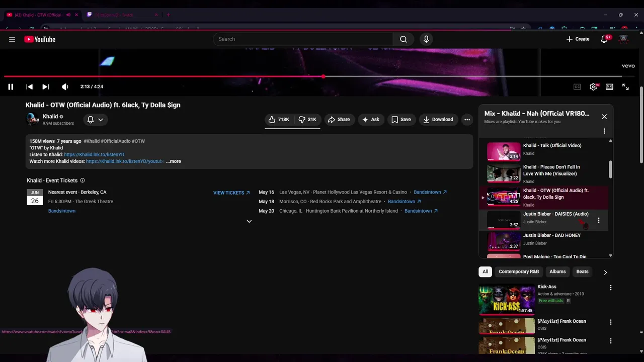Click the search magnifier button

(404, 39)
